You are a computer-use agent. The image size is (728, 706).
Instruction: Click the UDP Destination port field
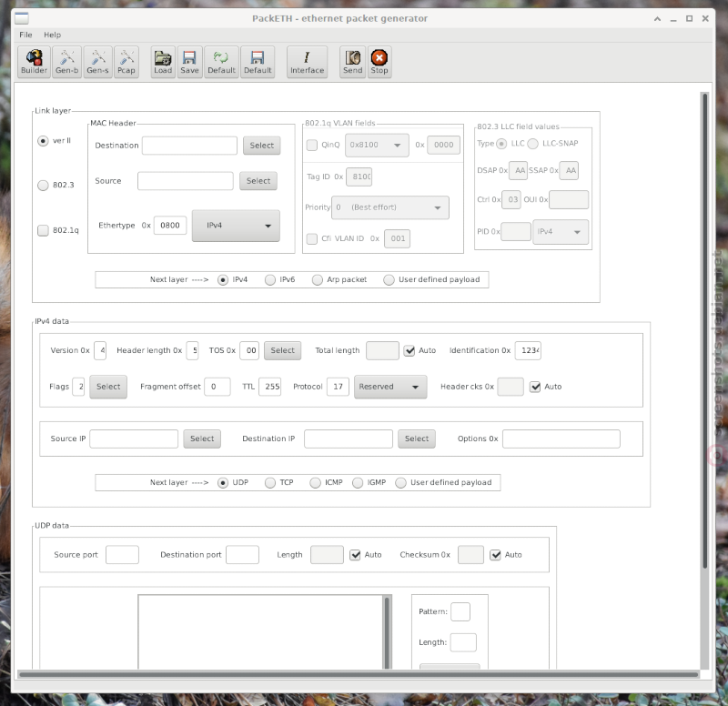click(x=242, y=555)
